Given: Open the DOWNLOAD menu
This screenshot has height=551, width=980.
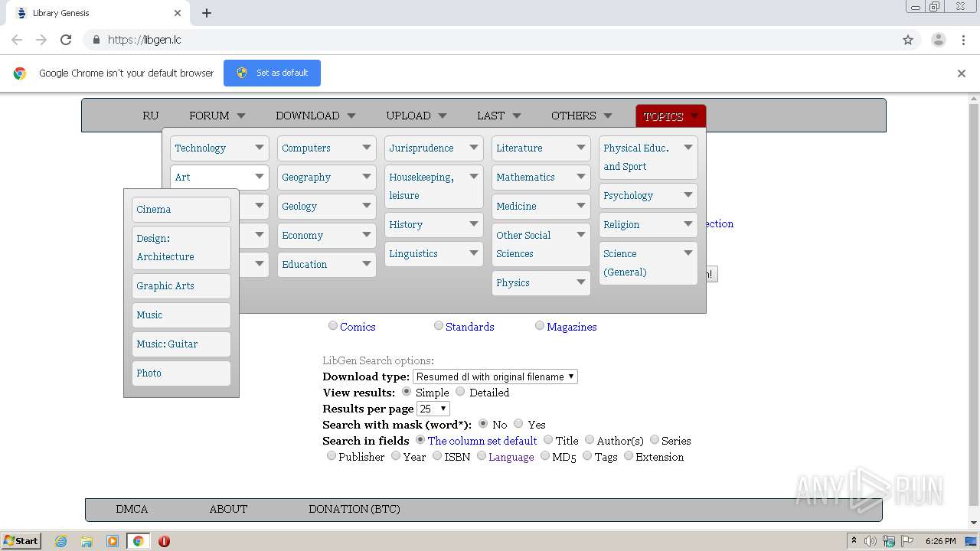Looking at the screenshot, I should [315, 116].
